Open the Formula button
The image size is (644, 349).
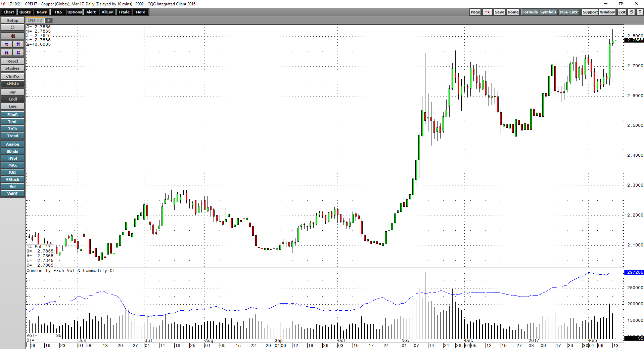[530, 12]
